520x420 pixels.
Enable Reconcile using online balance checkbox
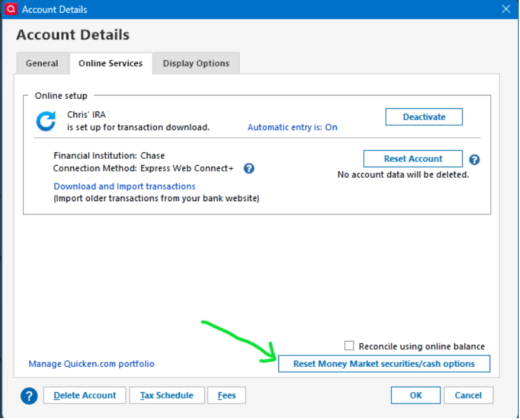tap(349, 346)
